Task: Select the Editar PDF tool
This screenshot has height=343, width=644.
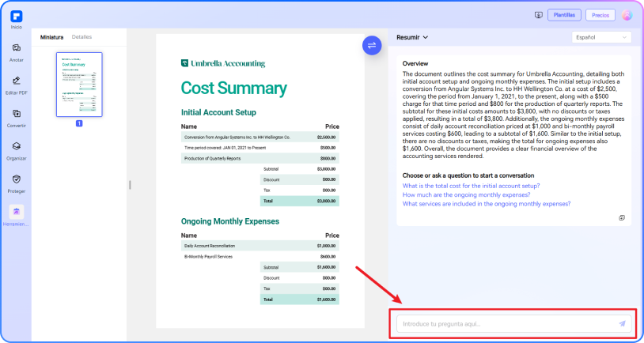Action: [17, 85]
